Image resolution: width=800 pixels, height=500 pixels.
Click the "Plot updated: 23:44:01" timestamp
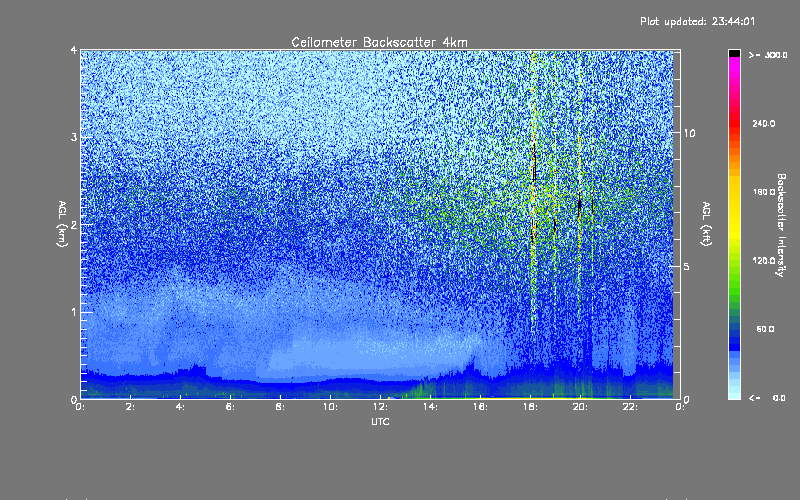(x=697, y=21)
